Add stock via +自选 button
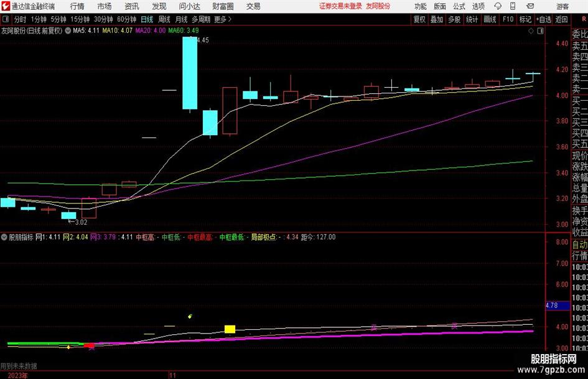Image resolution: width=588 pixels, height=379 pixels. pyautogui.click(x=543, y=19)
